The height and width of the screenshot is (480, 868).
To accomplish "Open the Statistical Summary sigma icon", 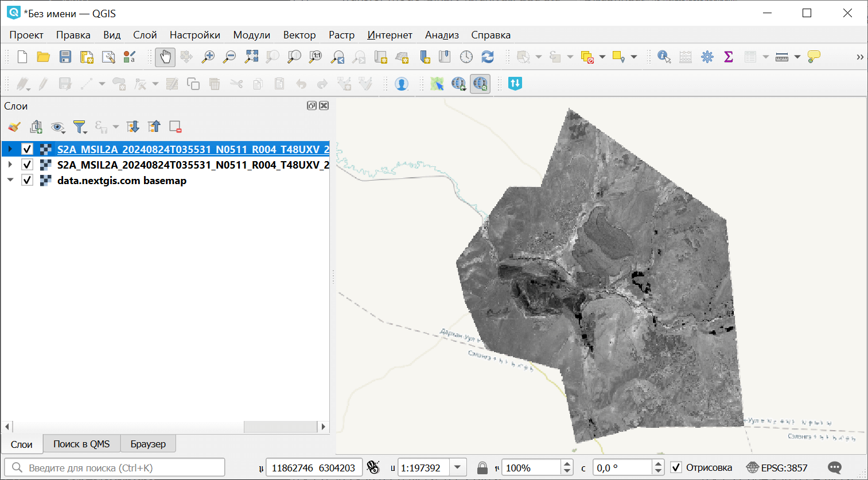I will [x=729, y=57].
